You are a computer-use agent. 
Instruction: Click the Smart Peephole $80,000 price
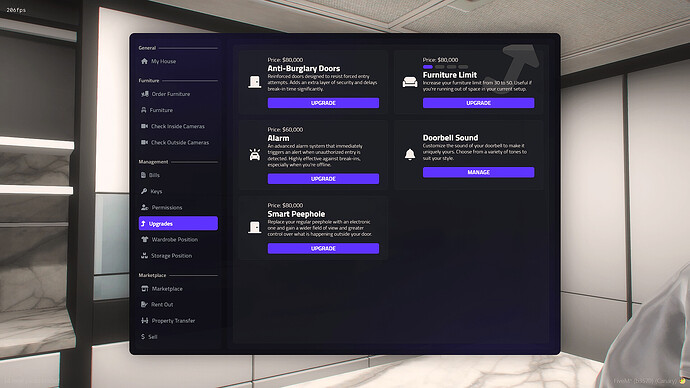285,205
